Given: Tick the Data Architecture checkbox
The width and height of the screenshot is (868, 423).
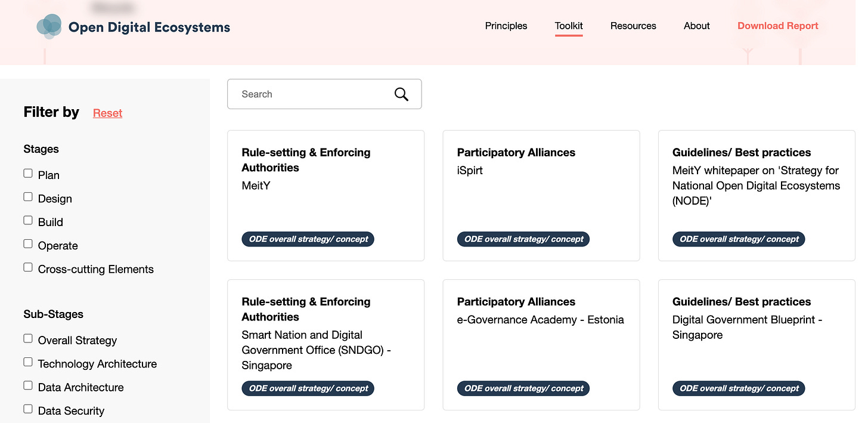Looking at the screenshot, I should [x=28, y=386].
